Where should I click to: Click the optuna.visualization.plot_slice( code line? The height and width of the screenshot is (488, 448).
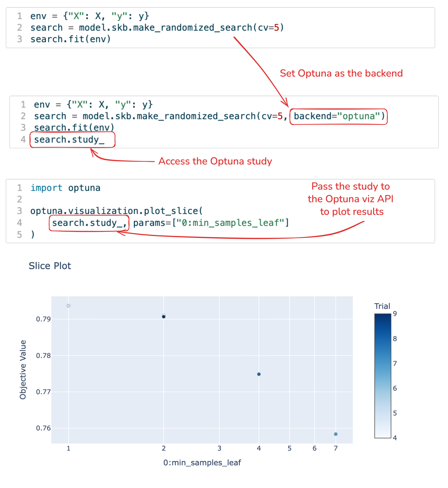[x=116, y=211]
